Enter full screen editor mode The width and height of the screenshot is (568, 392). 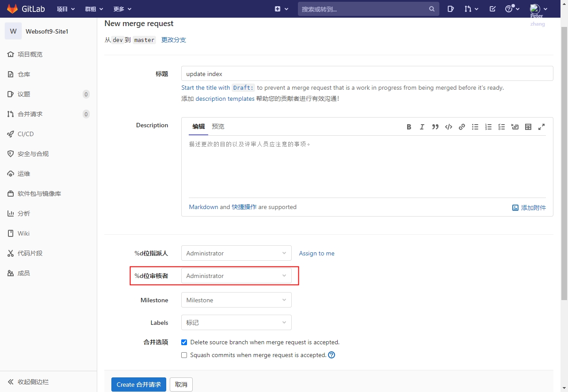click(x=541, y=127)
